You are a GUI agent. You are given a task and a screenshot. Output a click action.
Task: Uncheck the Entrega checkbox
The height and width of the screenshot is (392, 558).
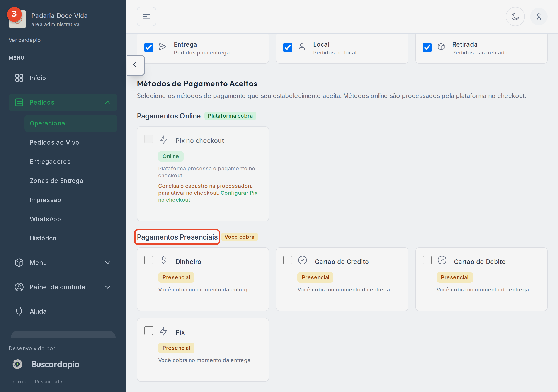[148, 47]
